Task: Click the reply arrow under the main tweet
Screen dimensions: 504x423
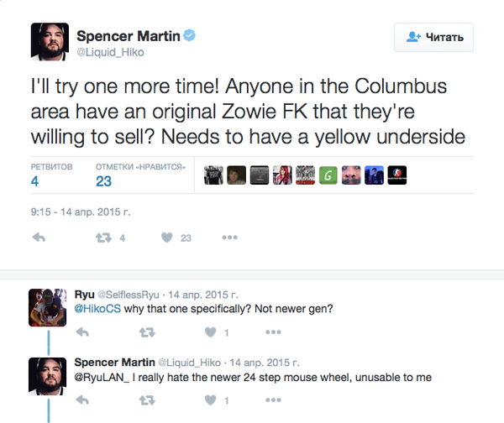Action: (x=38, y=238)
